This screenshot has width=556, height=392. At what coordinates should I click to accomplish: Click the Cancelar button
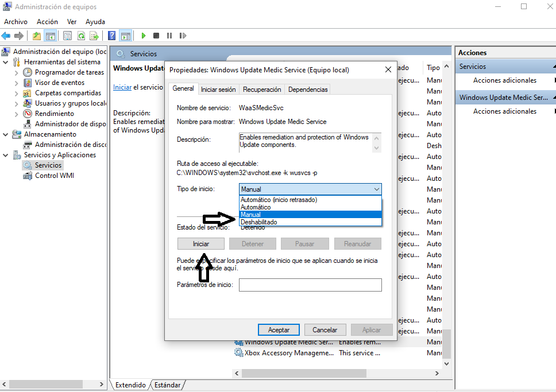[x=325, y=330]
